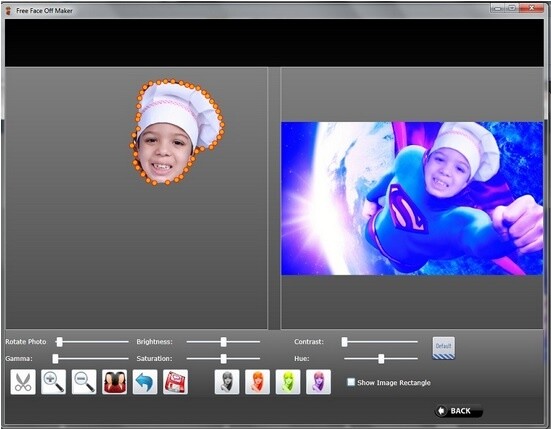Click the red save floppy icon
The height and width of the screenshot is (429, 551).
(175, 382)
